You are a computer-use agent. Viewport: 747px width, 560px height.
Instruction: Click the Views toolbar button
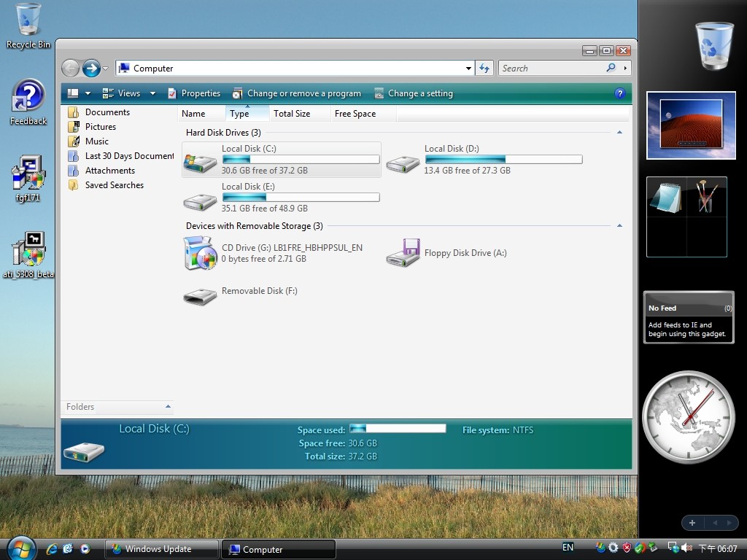122,93
